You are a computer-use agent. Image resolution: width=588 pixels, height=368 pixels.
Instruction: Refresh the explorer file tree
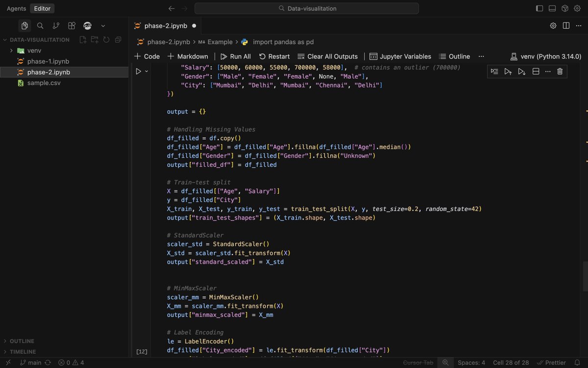106,40
